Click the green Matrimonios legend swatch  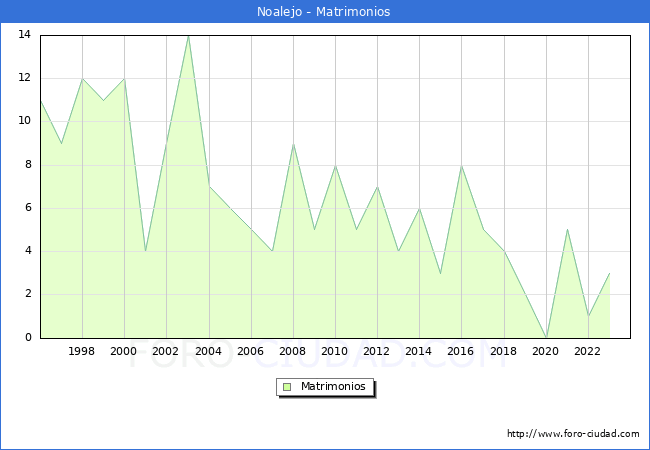pos(287,387)
